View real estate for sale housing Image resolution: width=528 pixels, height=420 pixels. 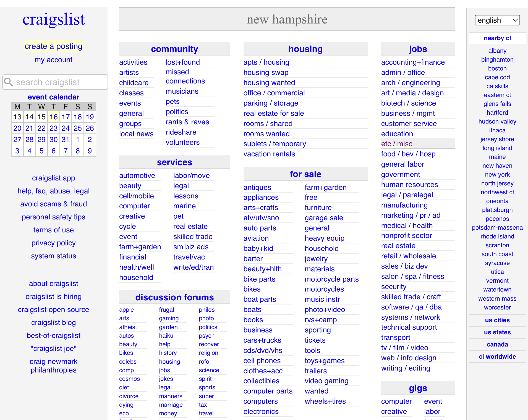coord(273,113)
